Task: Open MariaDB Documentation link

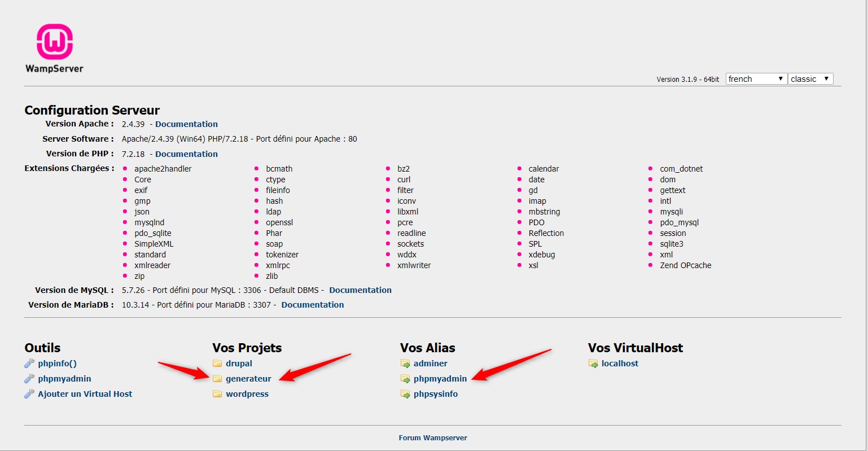Action: tap(313, 305)
